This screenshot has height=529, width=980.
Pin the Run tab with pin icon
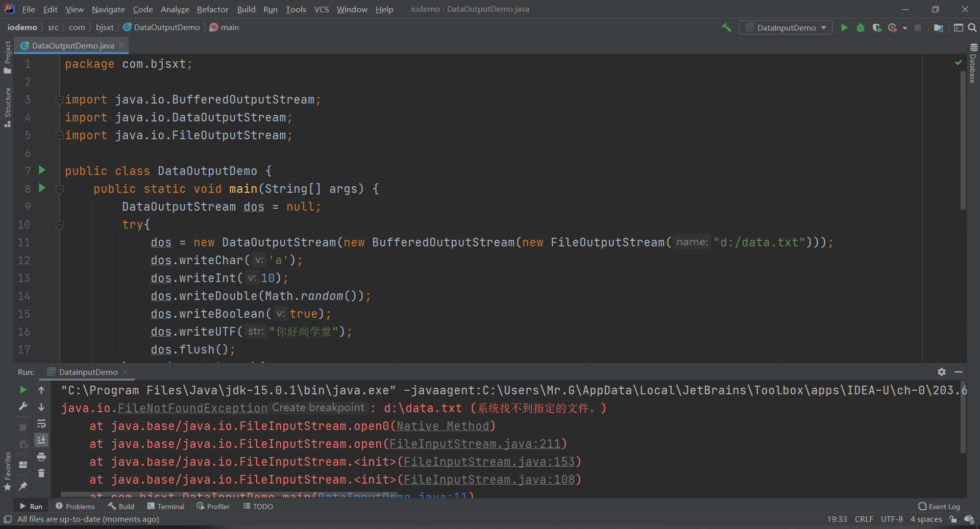(23, 486)
